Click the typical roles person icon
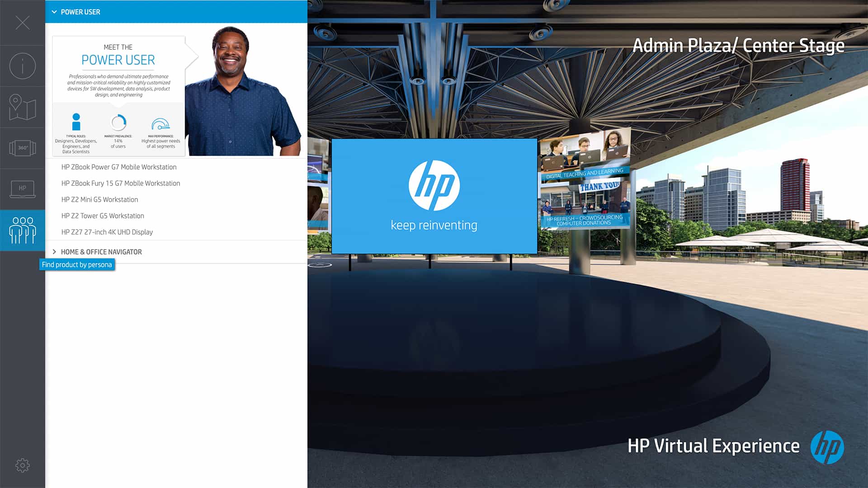 coord(76,122)
